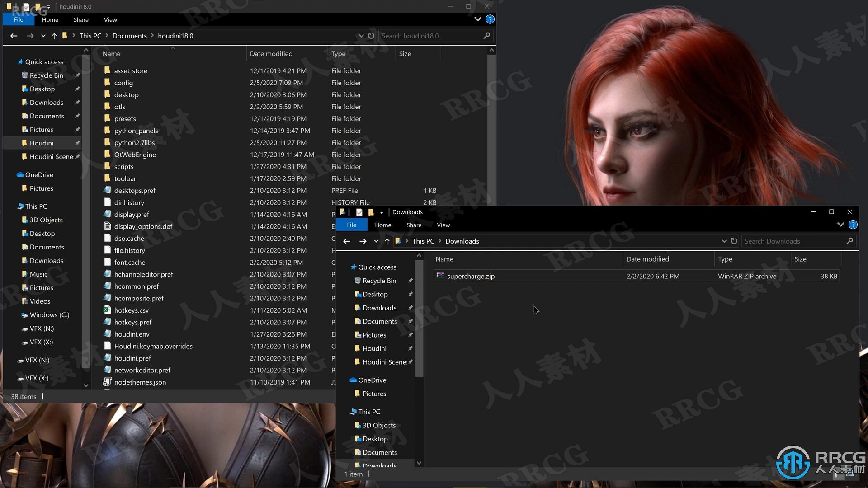
Task: Select the houdini.env file
Action: 132,334
